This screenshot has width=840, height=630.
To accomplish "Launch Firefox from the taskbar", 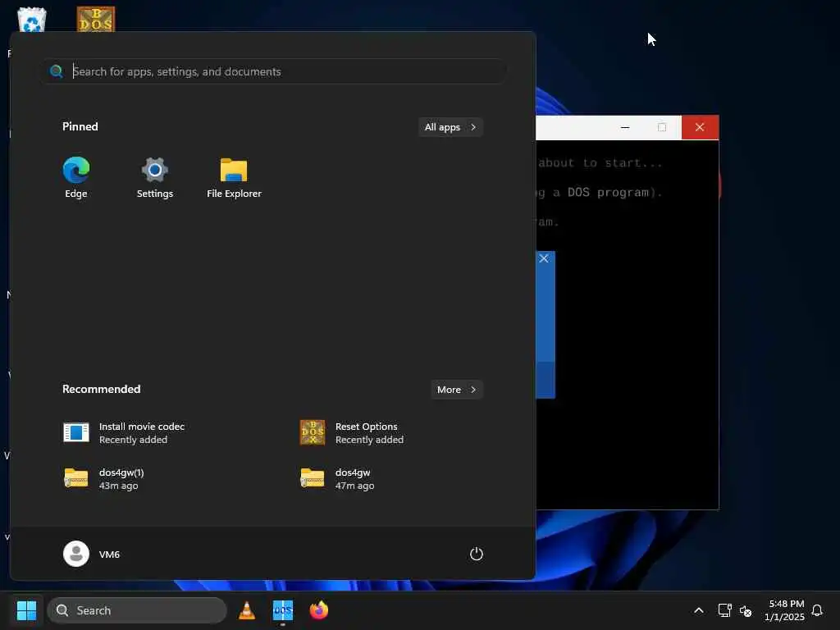I will (319, 610).
